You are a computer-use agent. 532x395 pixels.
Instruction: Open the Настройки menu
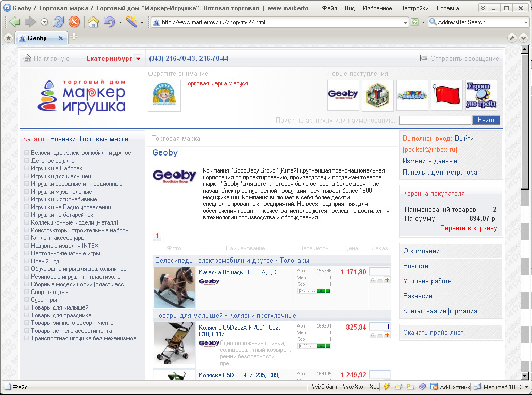[x=414, y=8]
